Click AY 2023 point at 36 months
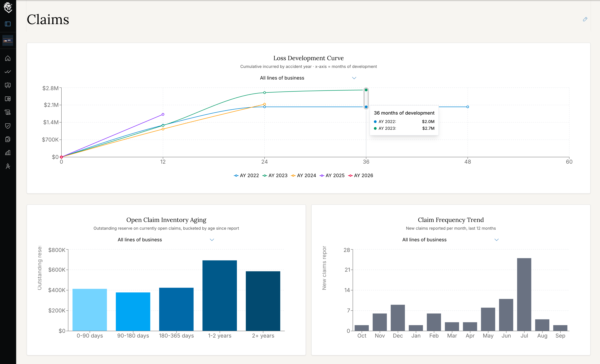600x364 pixels. click(x=366, y=90)
